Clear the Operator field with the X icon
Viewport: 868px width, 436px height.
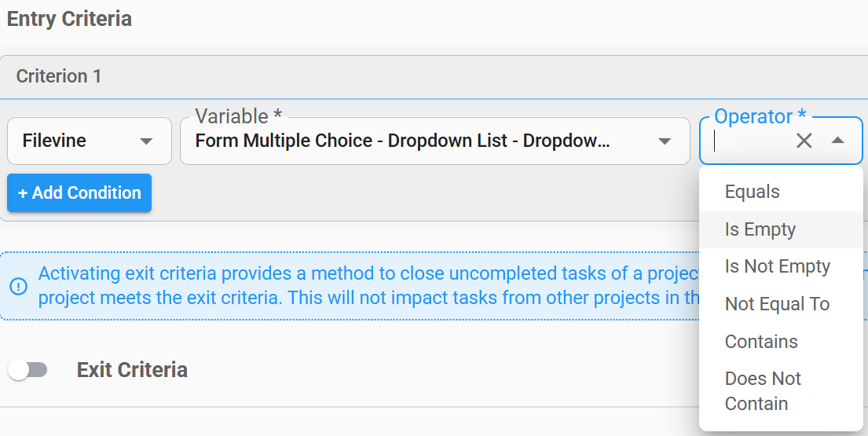[804, 141]
